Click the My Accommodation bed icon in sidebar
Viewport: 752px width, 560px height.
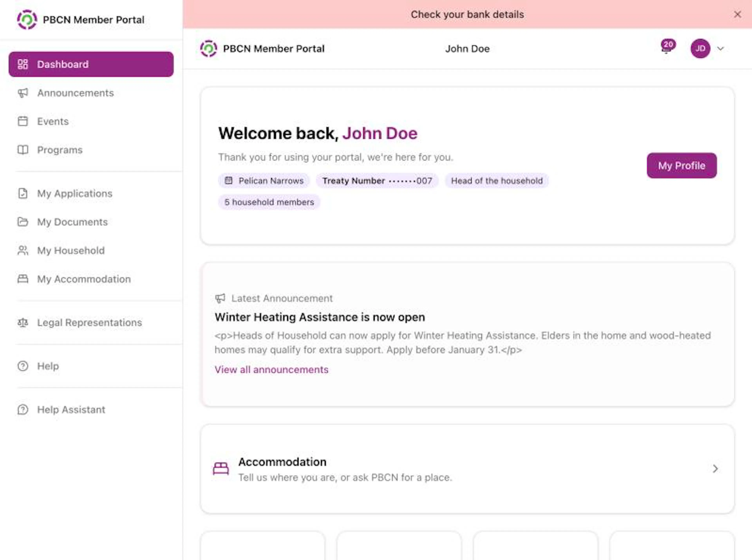[x=23, y=279]
